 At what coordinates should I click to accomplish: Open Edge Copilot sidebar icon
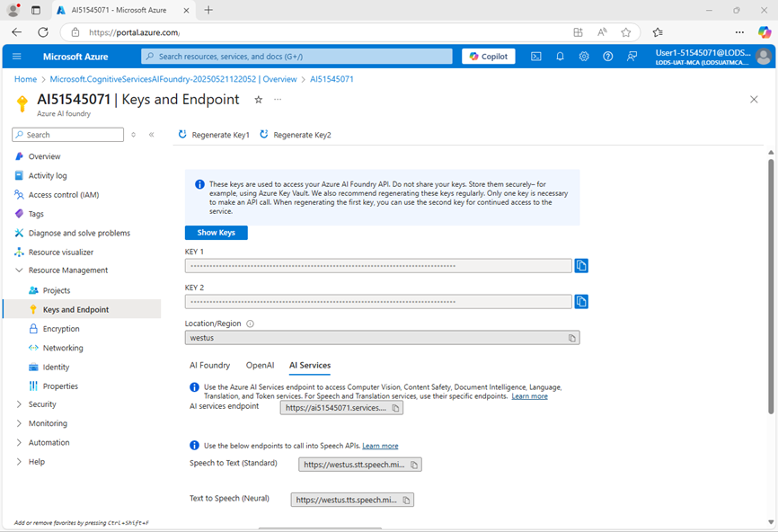pyautogui.click(x=765, y=32)
